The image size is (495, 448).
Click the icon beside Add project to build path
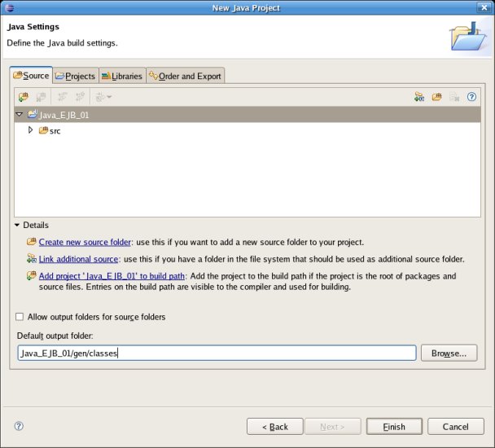pyautogui.click(x=31, y=276)
